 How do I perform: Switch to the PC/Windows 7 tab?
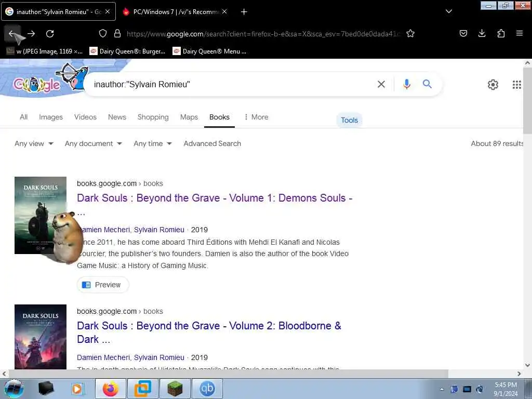pyautogui.click(x=175, y=11)
